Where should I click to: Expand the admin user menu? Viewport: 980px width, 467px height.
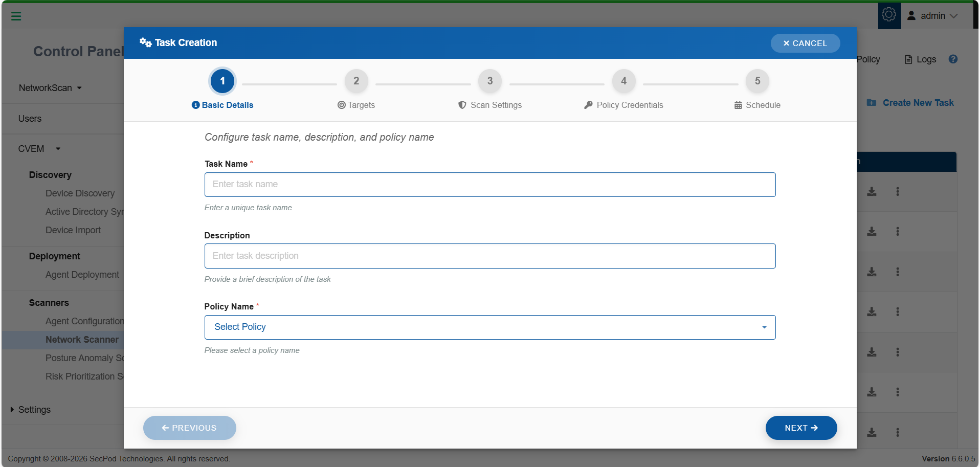[933, 16]
